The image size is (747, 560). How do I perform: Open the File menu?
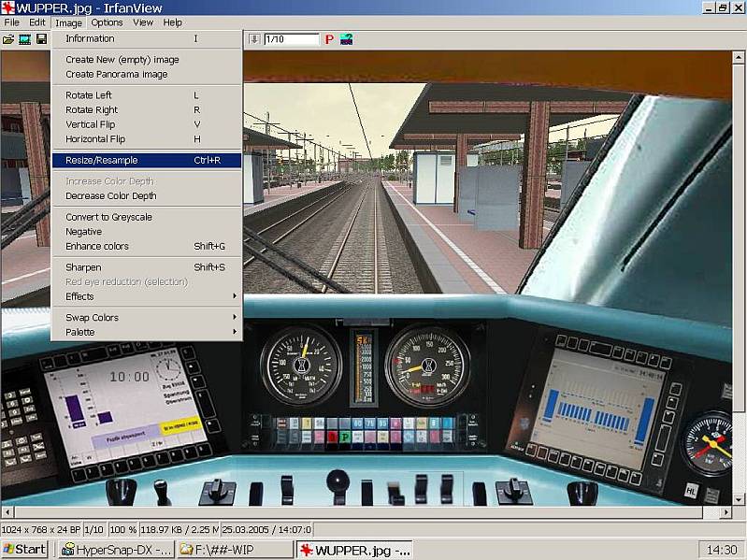point(12,22)
